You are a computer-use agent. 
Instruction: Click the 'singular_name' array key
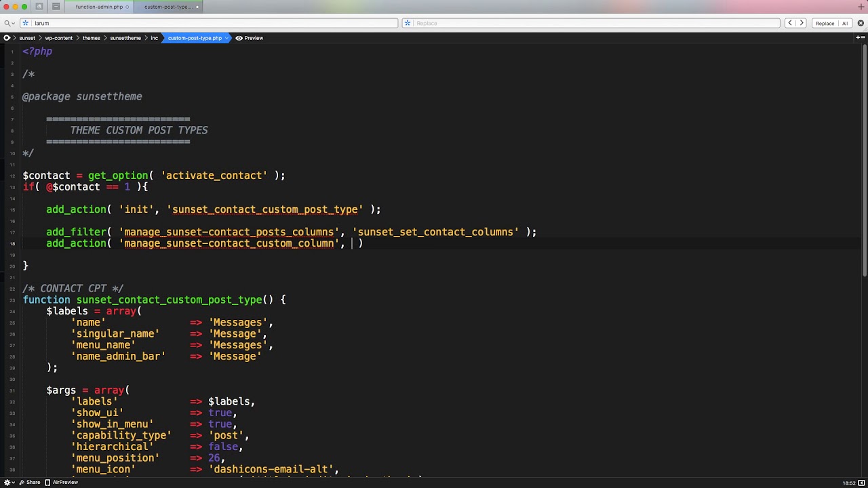(115, 333)
